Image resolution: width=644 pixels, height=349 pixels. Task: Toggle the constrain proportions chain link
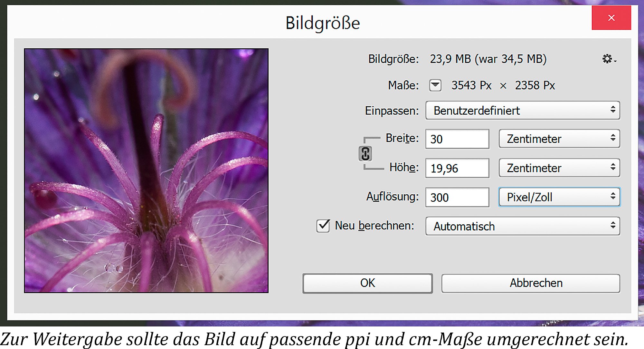365,154
